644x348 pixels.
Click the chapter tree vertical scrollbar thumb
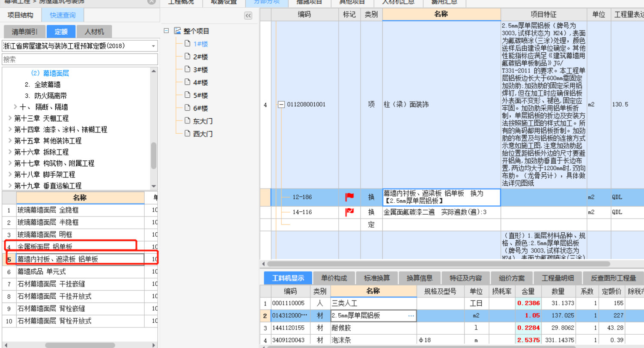pos(154,155)
